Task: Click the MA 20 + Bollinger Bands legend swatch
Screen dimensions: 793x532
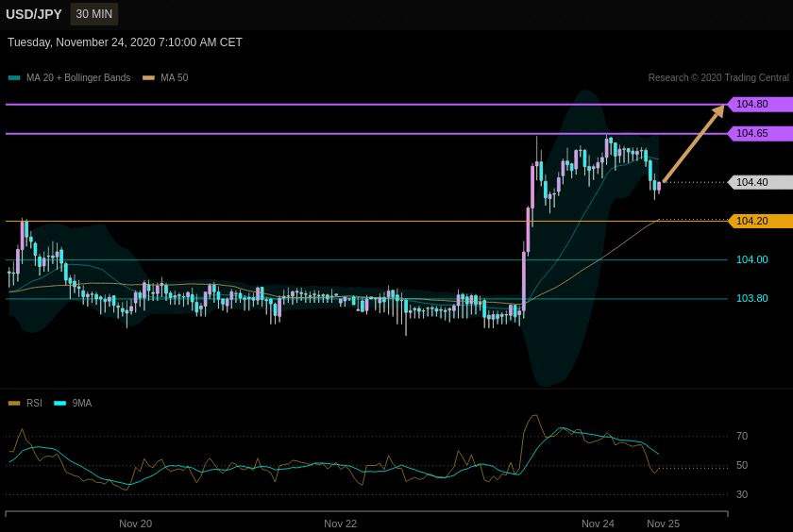Action: [x=15, y=77]
